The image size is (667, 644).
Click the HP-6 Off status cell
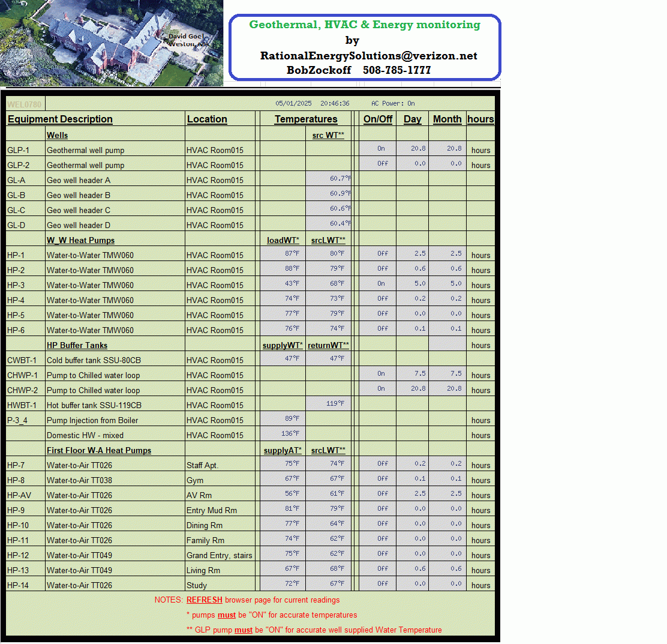pyautogui.click(x=378, y=328)
